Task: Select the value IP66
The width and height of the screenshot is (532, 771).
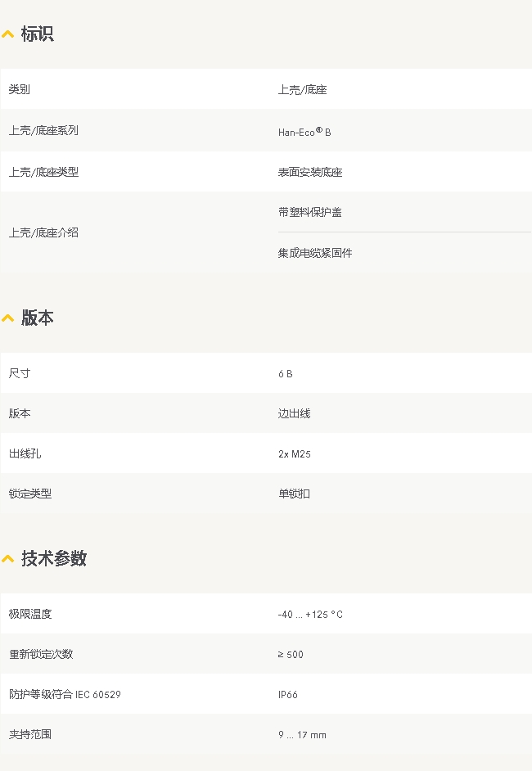Action: coord(287,695)
